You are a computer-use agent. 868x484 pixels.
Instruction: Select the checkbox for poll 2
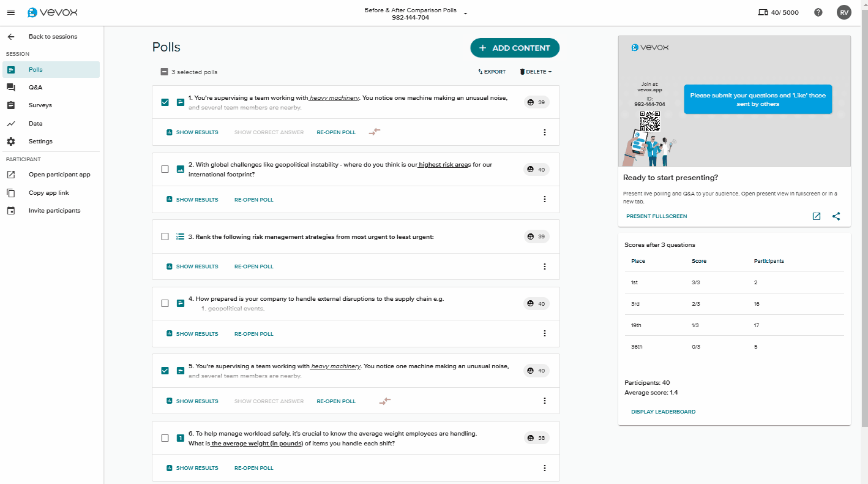[165, 169]
